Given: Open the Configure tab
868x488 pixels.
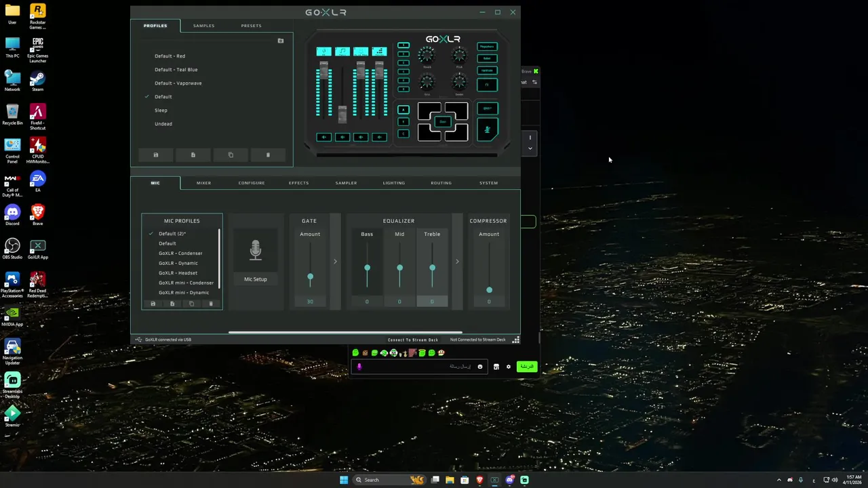Looking at the screenshot, I should (x=252, y=183).
